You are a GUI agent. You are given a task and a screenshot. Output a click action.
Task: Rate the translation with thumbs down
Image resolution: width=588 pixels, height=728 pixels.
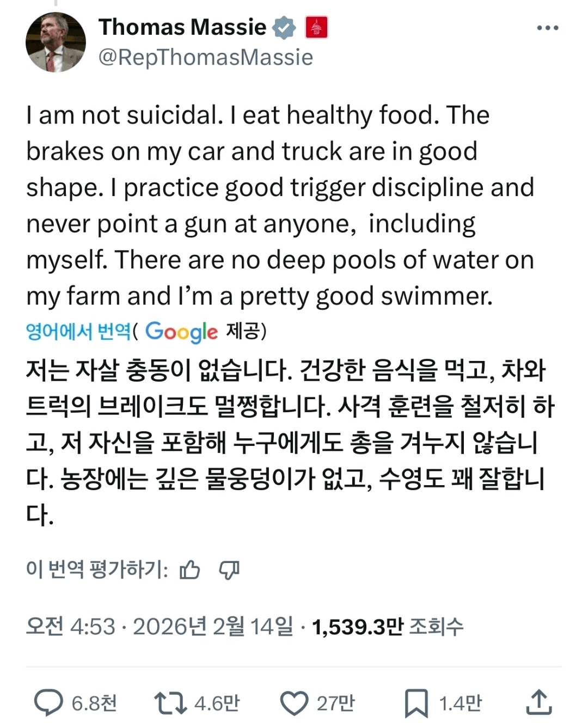[229, 570]
